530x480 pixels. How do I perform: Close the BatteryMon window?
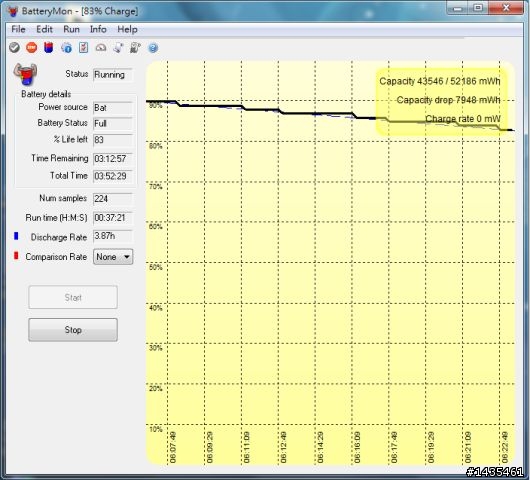pyautogui.click(x=506, y=8)
